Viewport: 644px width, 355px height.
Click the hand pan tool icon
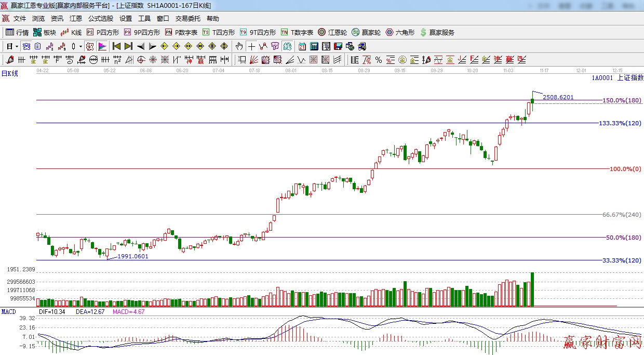tap(239, 46)
